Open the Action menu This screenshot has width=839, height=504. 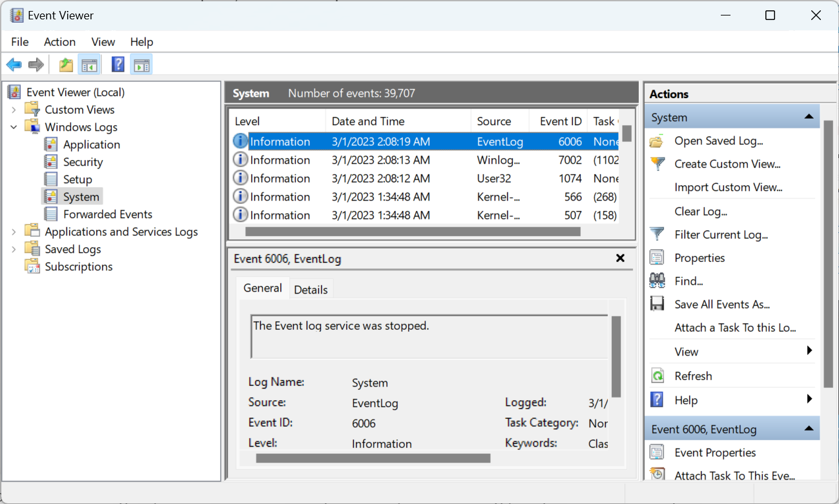59,42
